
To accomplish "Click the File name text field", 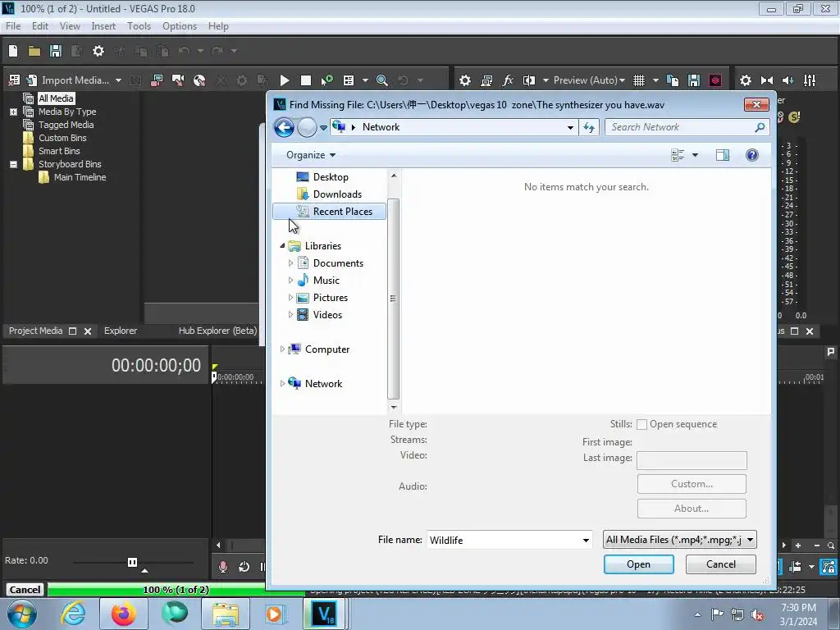I will click(x=504, y=540).
